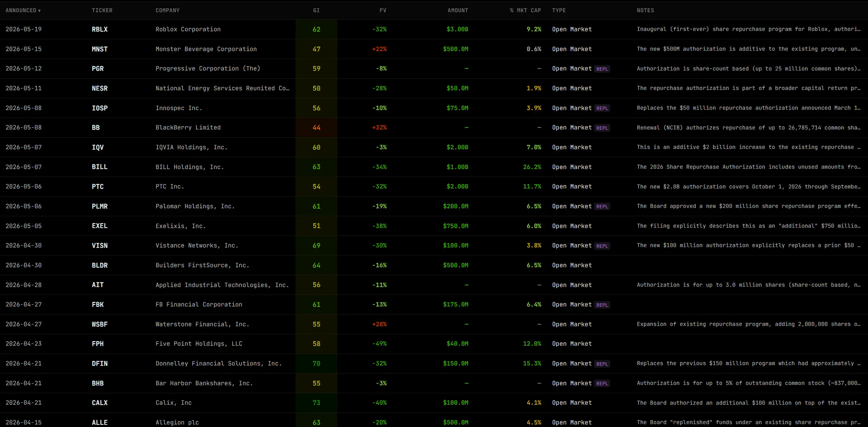Select the IQV ticker
868x427 pixels.
[98, 147]
